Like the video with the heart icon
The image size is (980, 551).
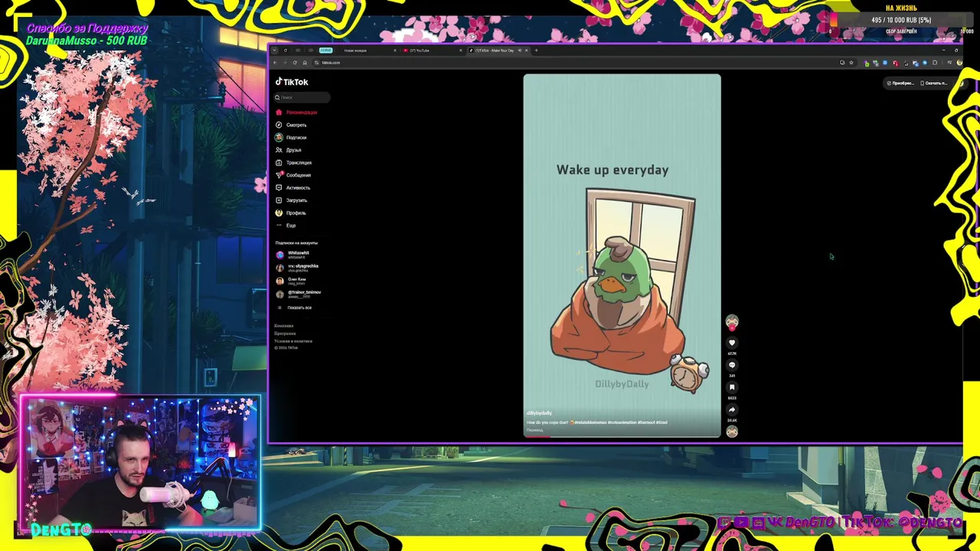pyautogui.click(x=732, y=343)
